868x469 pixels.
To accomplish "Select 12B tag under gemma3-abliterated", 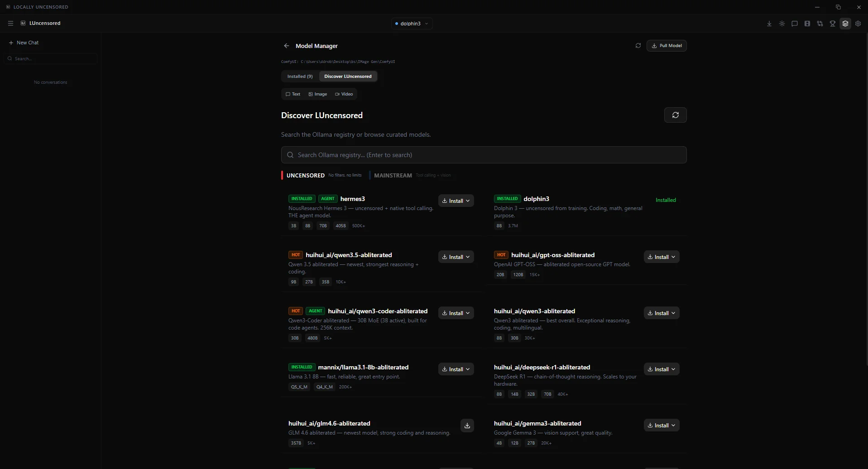I will tap(514, 443).
